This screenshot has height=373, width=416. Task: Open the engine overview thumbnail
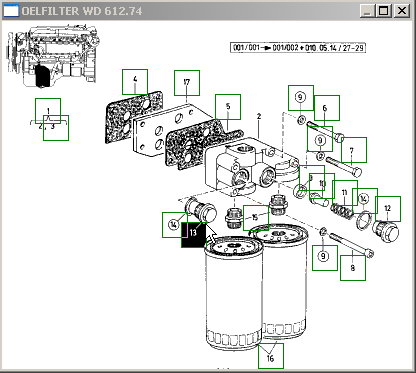point(53,57)
